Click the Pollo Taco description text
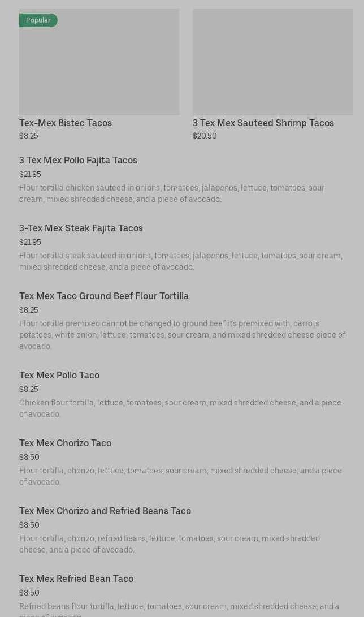Screen dimensions: 364x617 pos(180,408)
